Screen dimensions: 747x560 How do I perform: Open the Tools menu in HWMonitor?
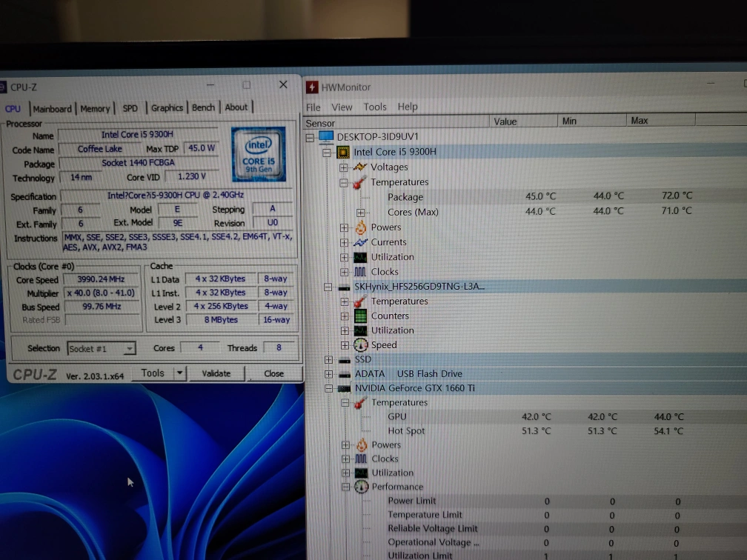coord(375,107)
